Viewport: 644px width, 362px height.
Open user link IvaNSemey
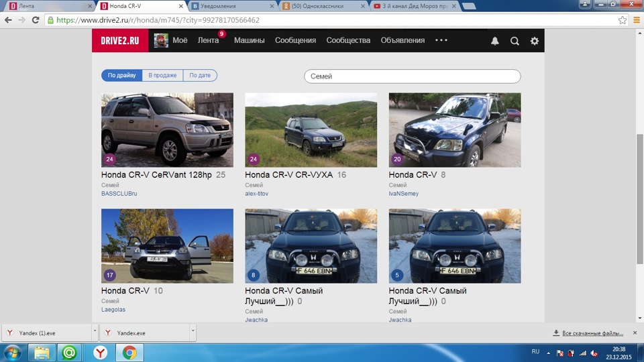pos(404,193)
